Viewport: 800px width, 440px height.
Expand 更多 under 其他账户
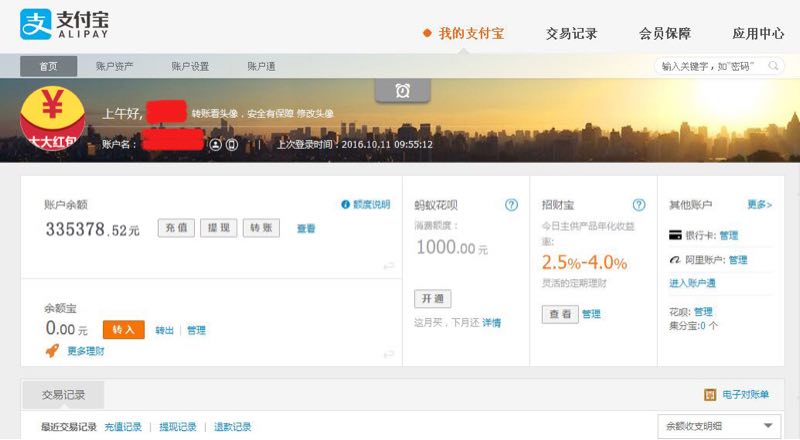click(x=759, y=205)
